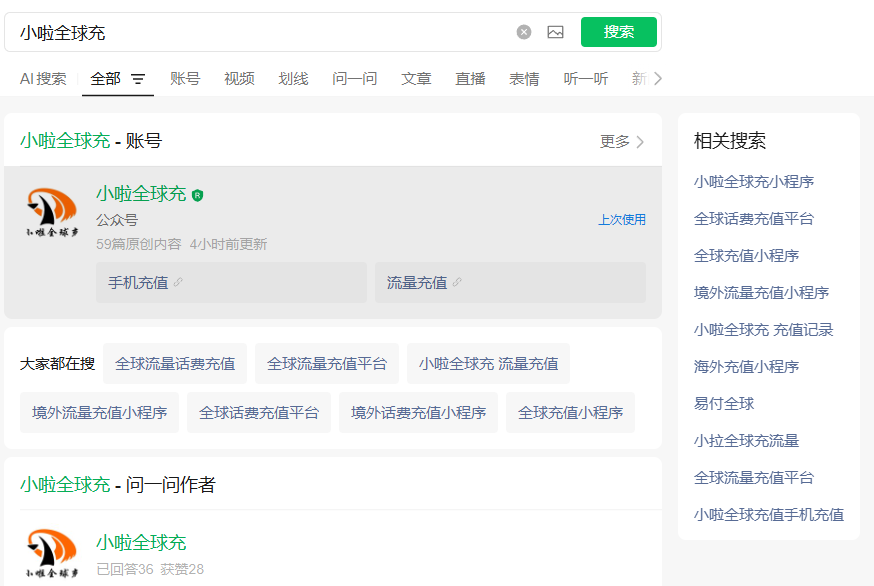Click 已回答36 获赞28 text
874x586 pixels.
click(x=150, y=569)
